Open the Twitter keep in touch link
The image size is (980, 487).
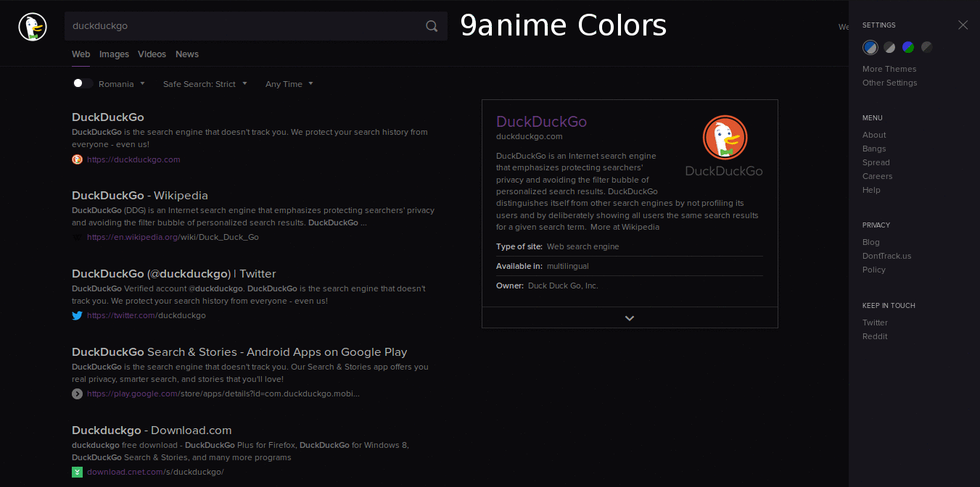pos(875,322)
